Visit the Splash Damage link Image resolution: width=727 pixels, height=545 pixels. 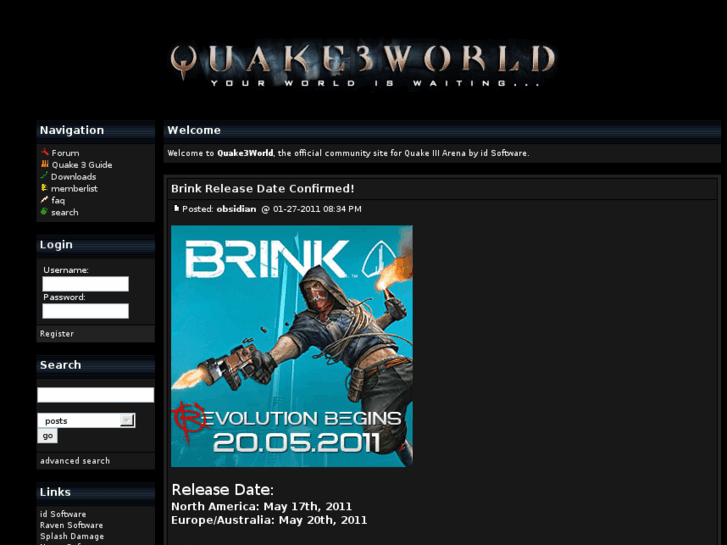tap(72, 536)
